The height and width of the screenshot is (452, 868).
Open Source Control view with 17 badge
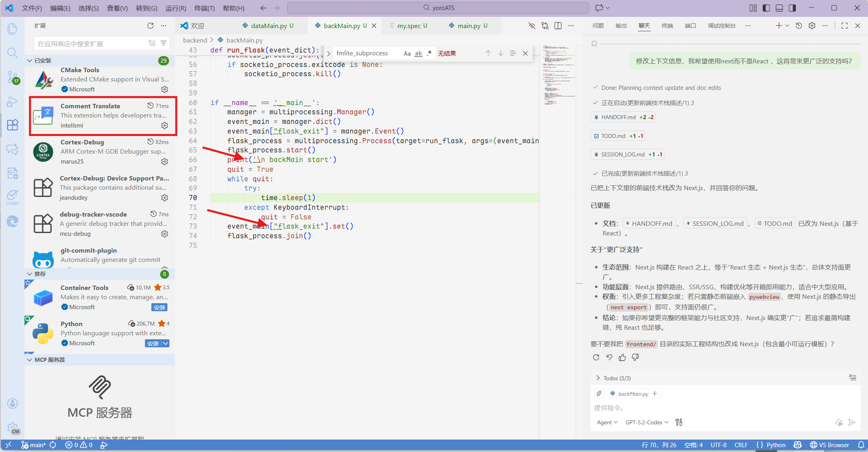click(12, 77)
